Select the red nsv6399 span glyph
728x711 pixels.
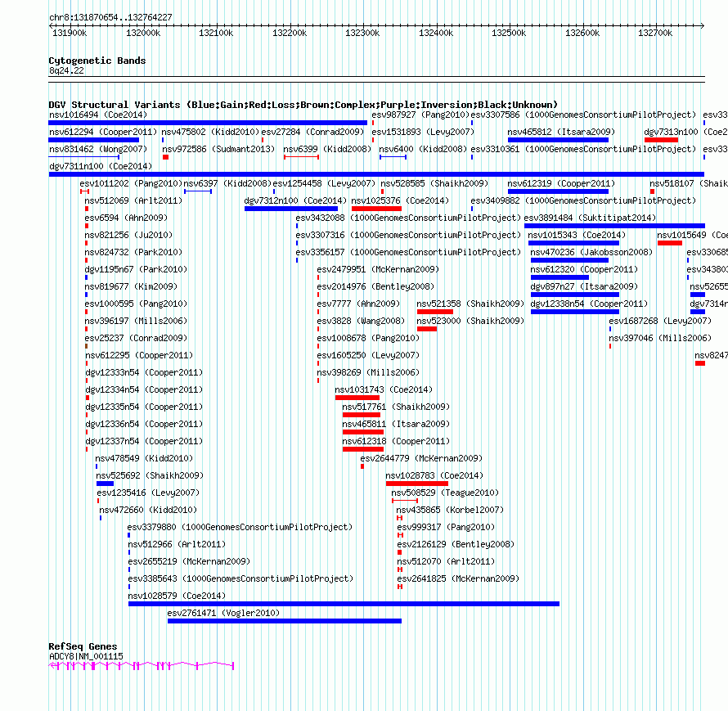pyautogui.click(x=301, y=157)
